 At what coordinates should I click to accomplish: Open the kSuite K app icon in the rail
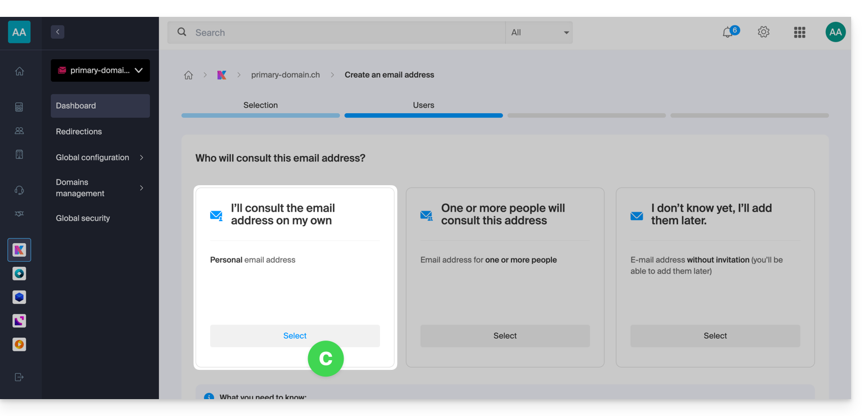tap(19, 250)
